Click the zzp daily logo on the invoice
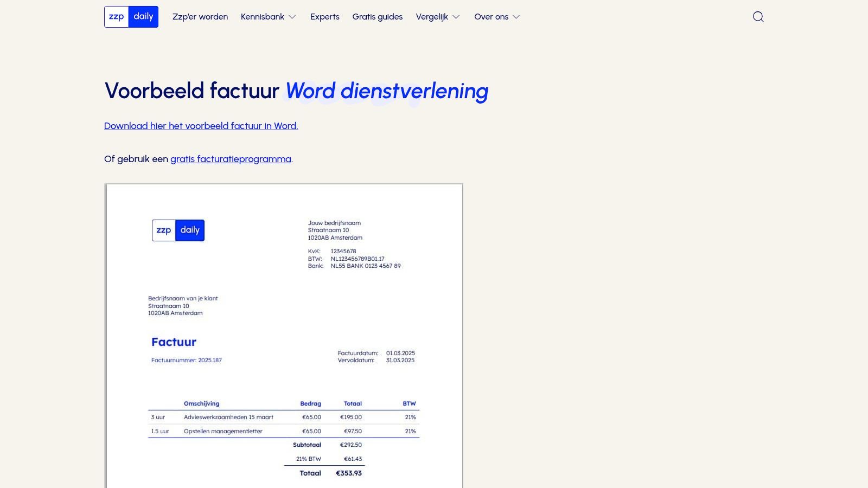 (x=178, y=230)
